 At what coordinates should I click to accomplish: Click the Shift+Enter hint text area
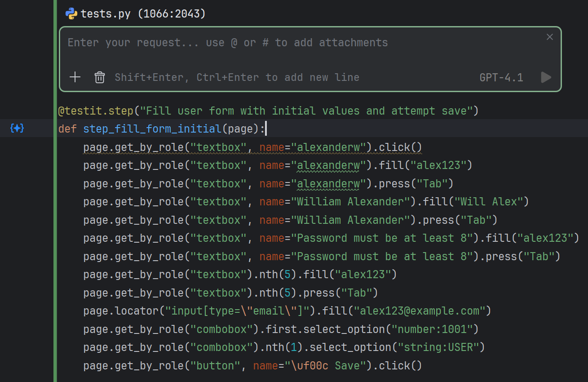(237, 77)
